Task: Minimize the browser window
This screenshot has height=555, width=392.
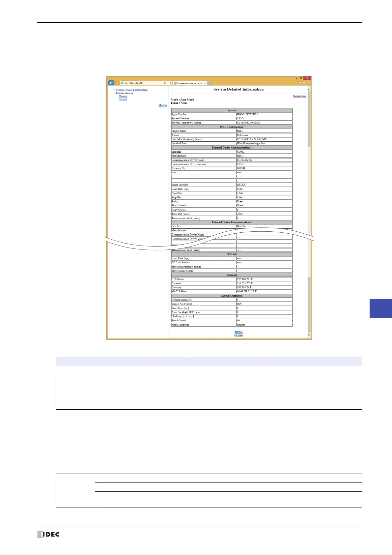Action: [x=296, y=78]
